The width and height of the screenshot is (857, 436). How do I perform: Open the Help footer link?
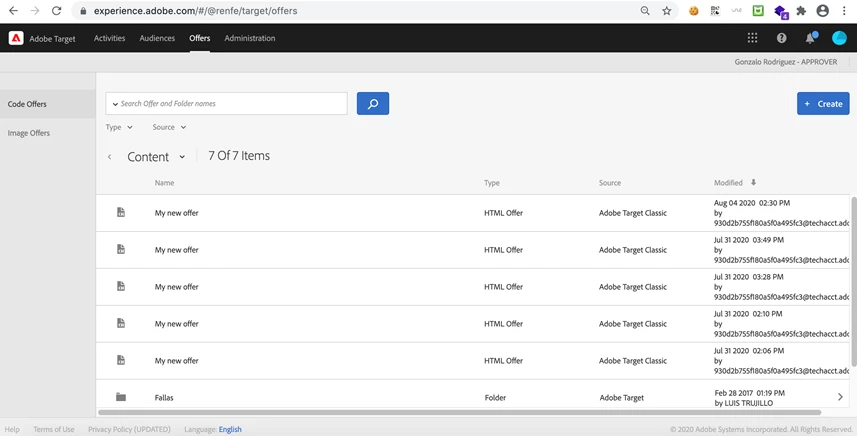(x=12, y=429)
